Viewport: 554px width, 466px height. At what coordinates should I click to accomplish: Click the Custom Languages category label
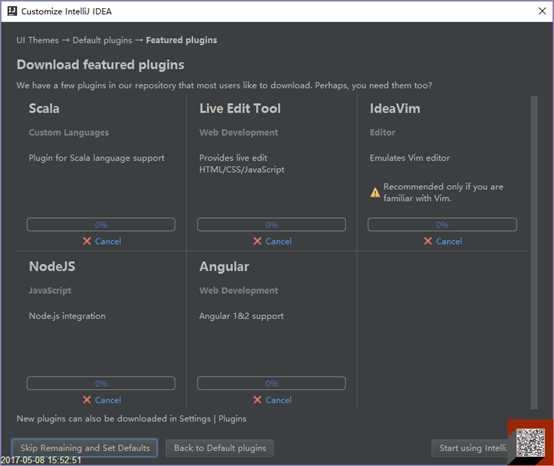(x=69, y=132)
